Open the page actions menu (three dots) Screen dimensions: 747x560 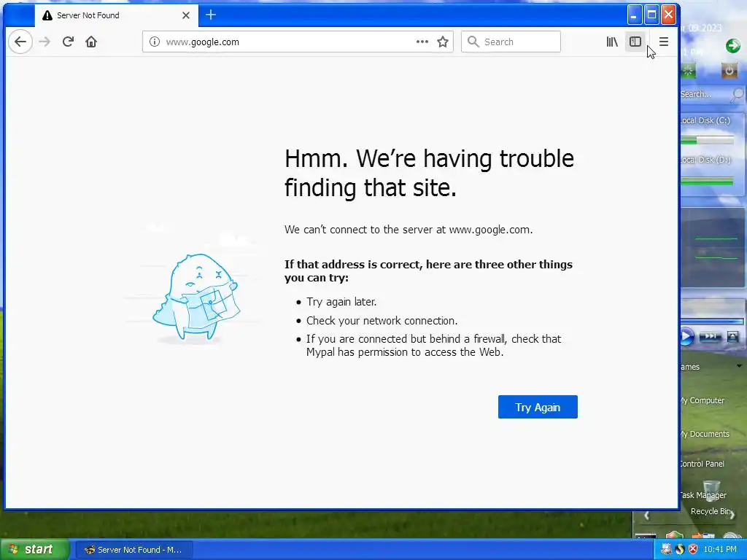(x=422, y=42)
